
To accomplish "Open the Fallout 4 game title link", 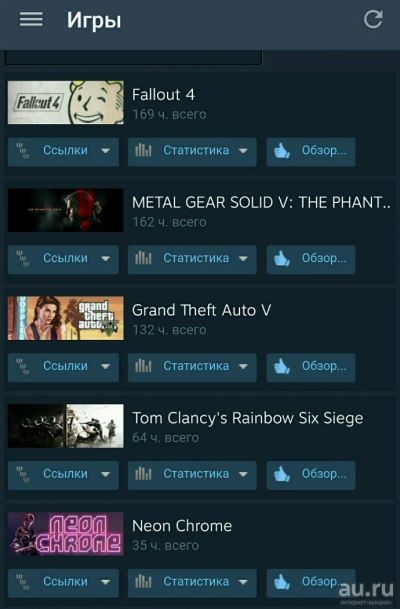I will [163, 95].
